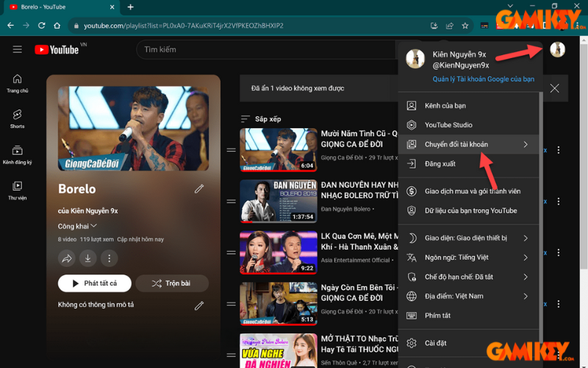588x368 pixels.
Task: Click the Tìm kiếm search field
Action: pos(265,49)
